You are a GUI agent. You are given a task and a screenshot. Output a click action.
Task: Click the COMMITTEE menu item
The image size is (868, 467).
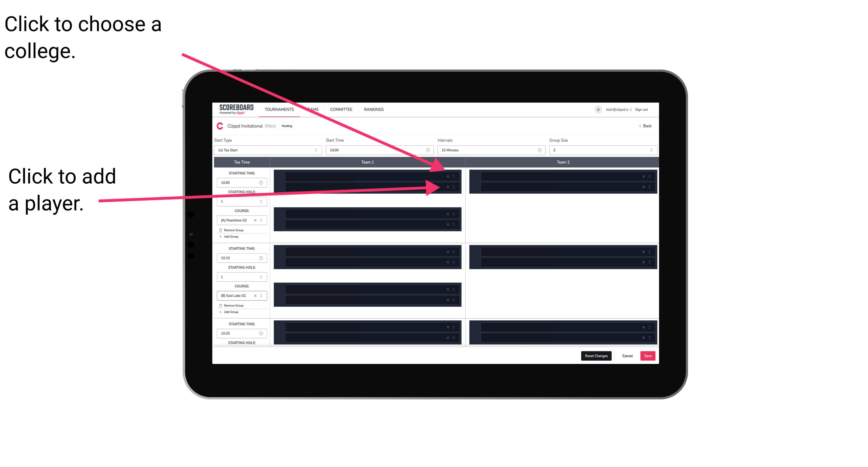[x=341, y=110]
